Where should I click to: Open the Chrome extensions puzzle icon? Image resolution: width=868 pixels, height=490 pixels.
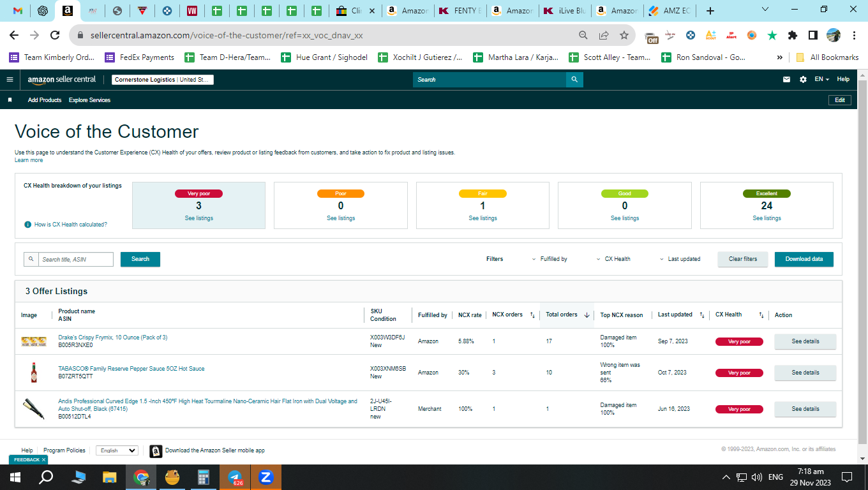[x=793, y=35]
